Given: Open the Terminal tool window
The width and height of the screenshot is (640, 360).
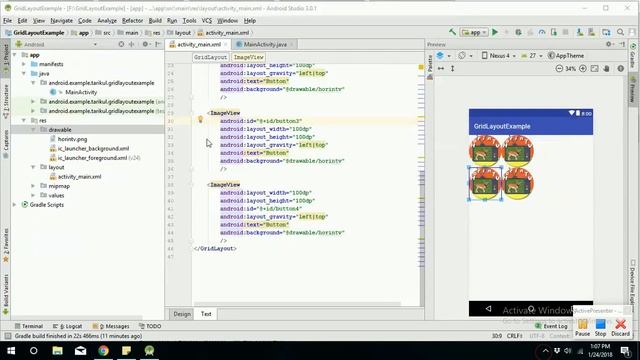Looking at the screenshot, I should click(29, 326).
